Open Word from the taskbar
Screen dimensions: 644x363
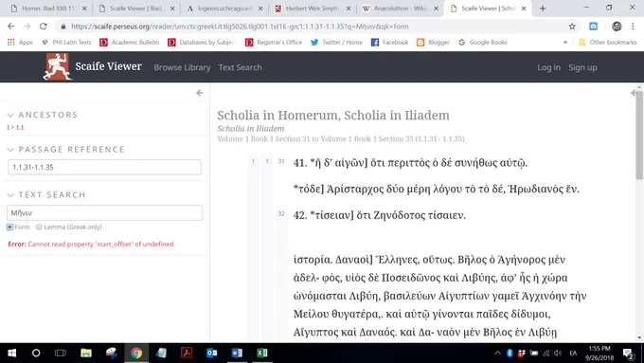tap(237, 353)
